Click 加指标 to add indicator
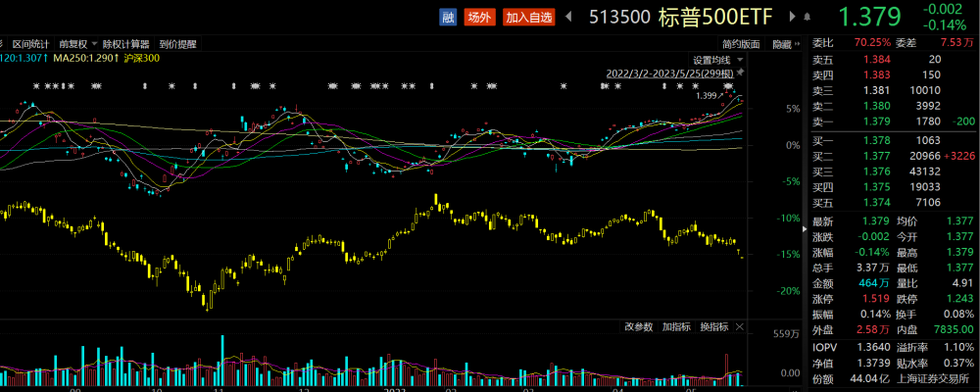Viewport: 980px width, 392px height. pyautogui.click(x=676, y=327)
